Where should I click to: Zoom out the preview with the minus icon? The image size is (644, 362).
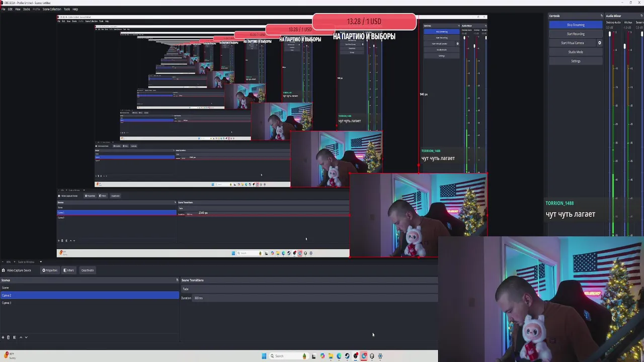click(3, 262)
